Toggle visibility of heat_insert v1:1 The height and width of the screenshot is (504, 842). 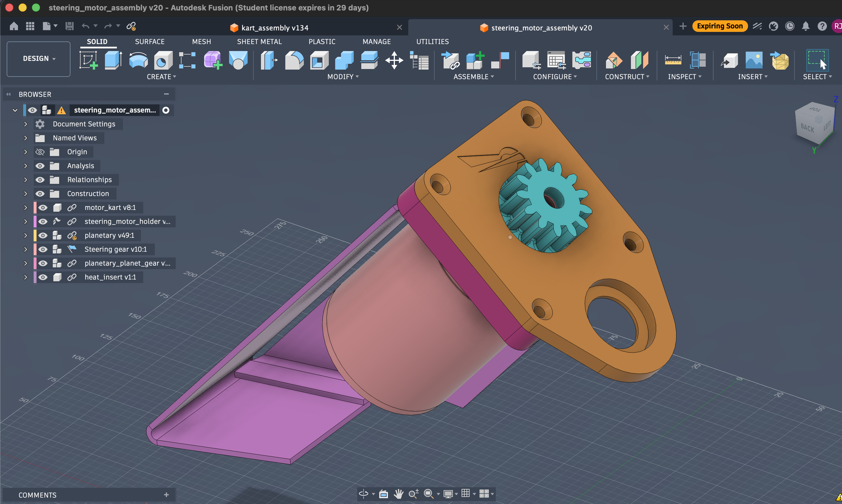point(43,277)
